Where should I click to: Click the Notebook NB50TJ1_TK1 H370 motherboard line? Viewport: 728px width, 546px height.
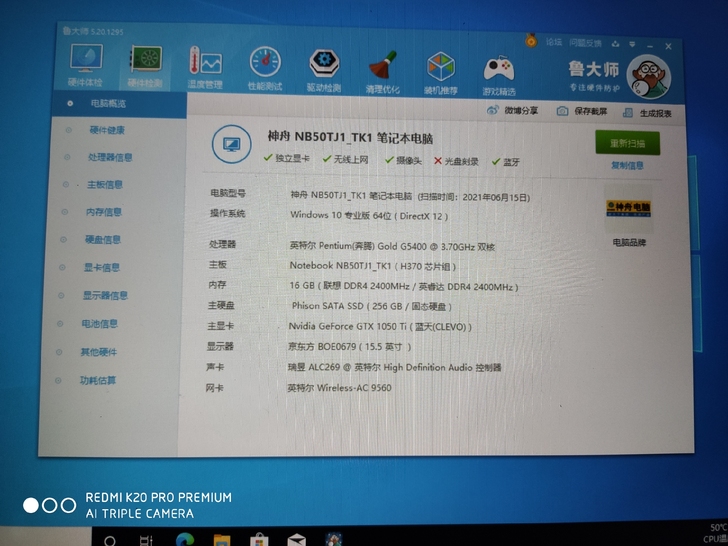click(373, 266)
